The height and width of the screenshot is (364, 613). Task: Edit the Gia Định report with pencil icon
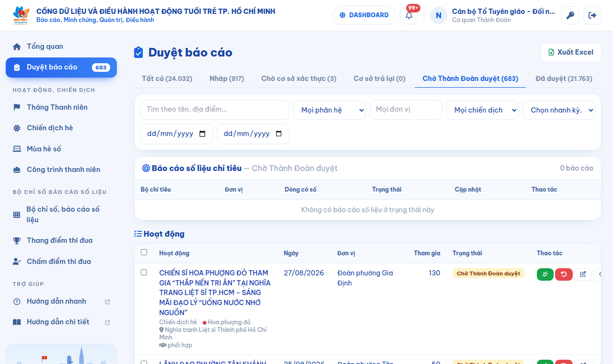[x=583, y=274]
